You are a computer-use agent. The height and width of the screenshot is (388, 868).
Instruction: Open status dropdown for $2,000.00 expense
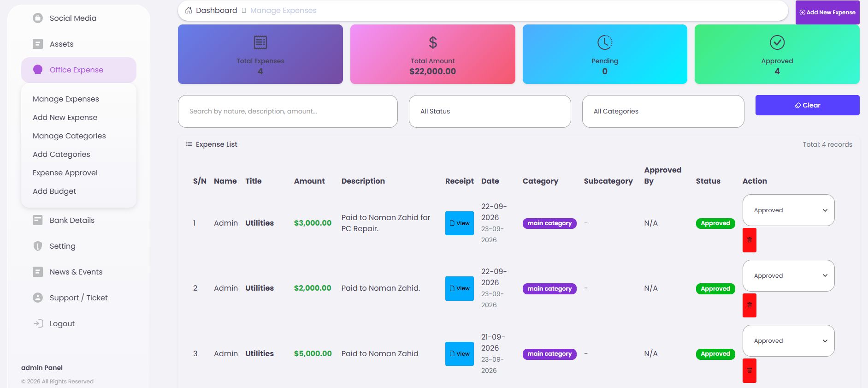tap(789, 276)
